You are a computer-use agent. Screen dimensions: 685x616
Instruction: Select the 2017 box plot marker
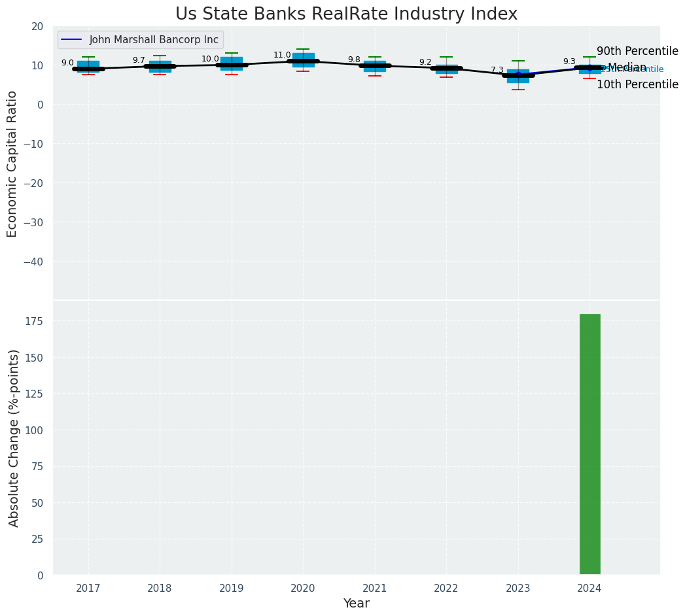point(88,67)
